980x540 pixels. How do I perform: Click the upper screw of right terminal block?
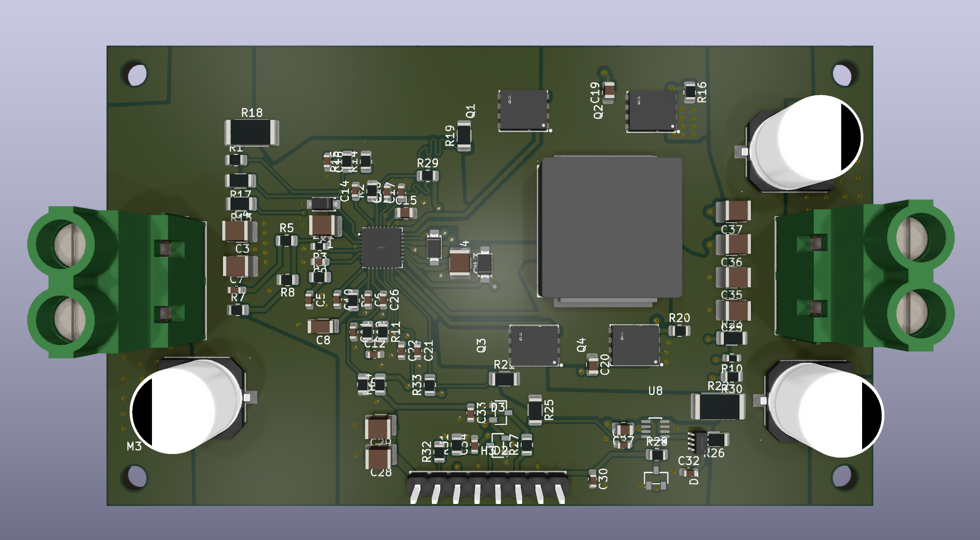click(912, 237)
